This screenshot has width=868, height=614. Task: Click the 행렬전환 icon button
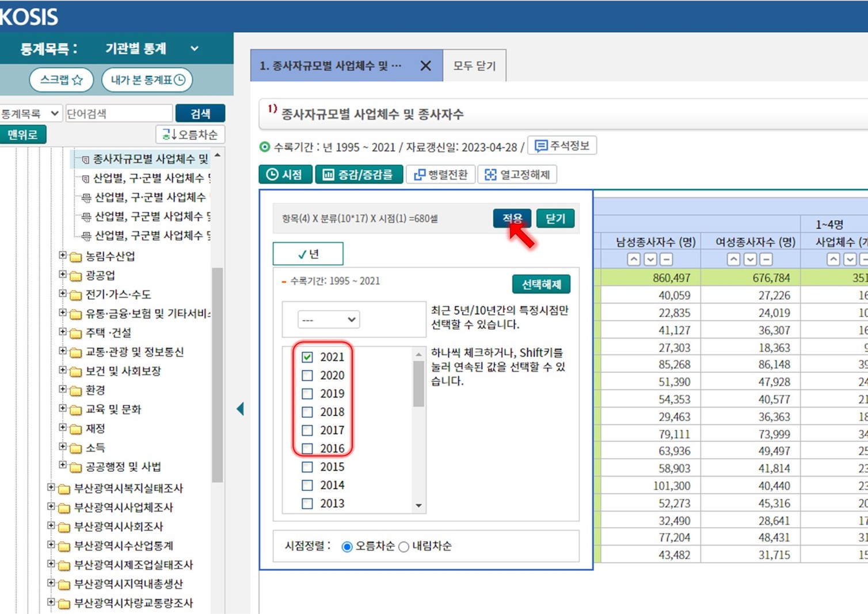point(441,174)
